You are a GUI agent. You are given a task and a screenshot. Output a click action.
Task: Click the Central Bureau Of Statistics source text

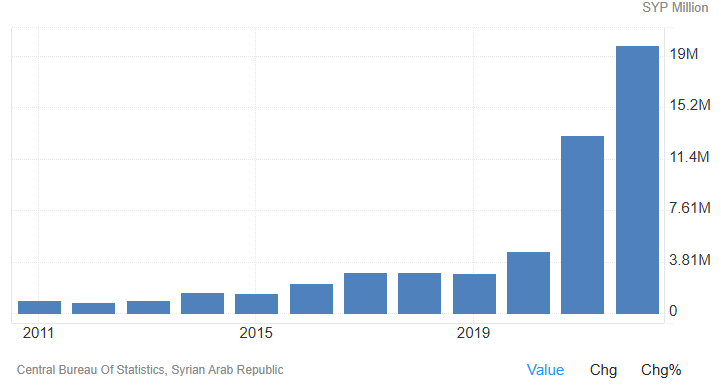click(150, 370)
